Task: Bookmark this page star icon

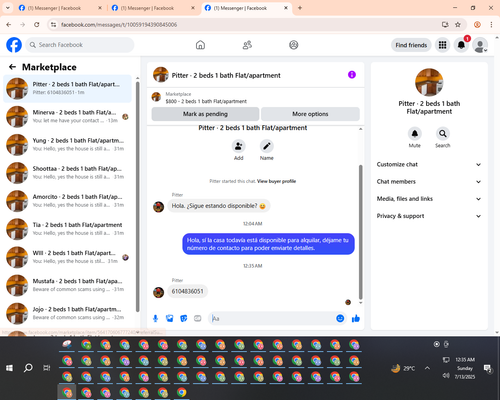Action: [x=458, y=25]
